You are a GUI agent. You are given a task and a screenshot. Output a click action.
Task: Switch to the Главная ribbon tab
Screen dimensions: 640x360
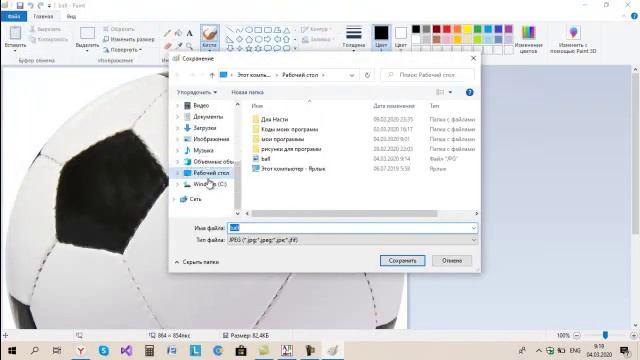pyautogui.click(x=43, y=16)
